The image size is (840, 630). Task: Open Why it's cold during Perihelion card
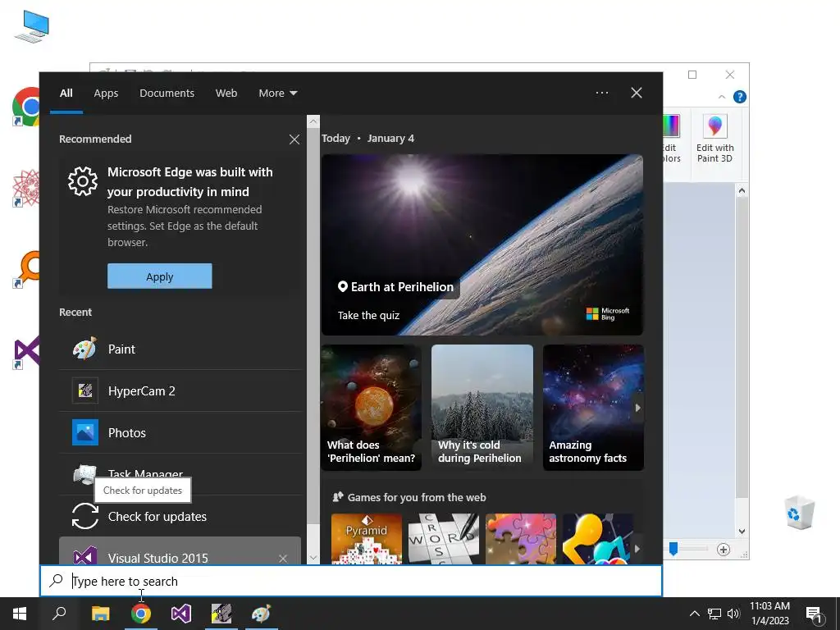point(482,408)
